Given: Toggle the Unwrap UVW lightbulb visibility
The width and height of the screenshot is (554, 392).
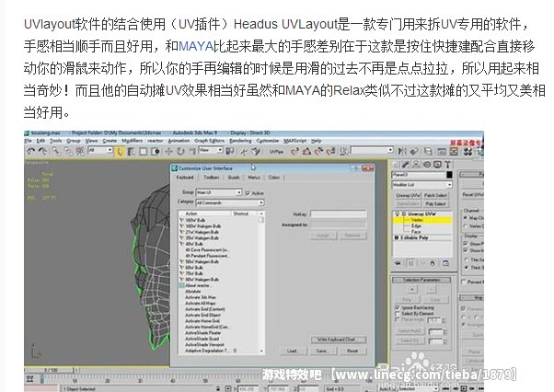Looking at the screenshot, I should click(x=398, y=213).
